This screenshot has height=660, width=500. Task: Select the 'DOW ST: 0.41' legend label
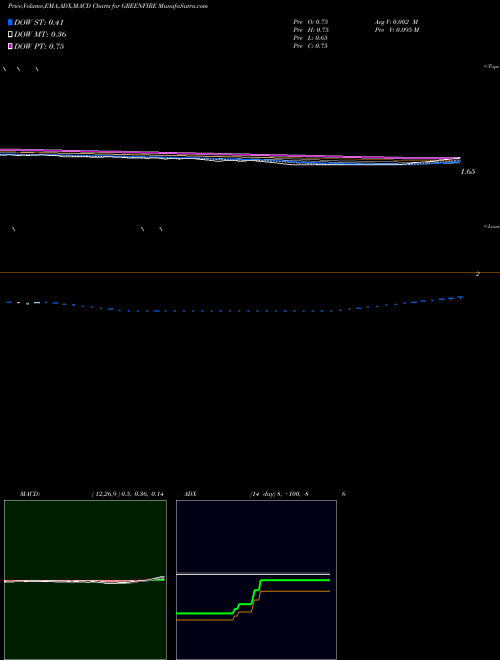39,22
